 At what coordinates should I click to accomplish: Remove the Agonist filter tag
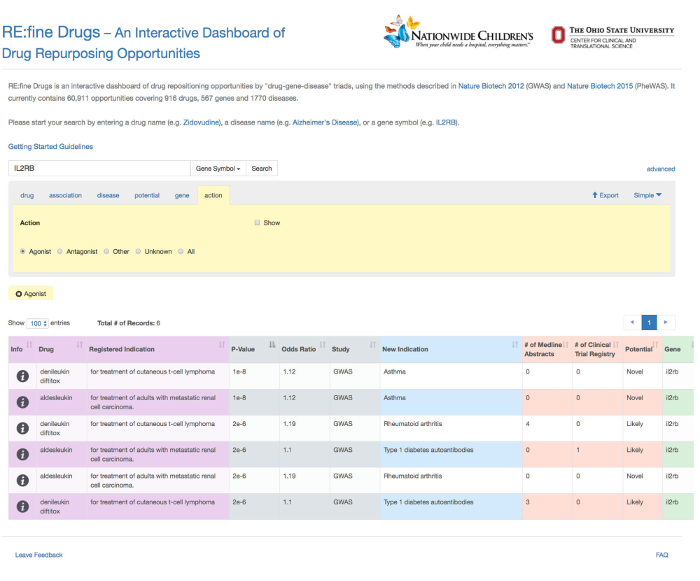click(19, 293)
